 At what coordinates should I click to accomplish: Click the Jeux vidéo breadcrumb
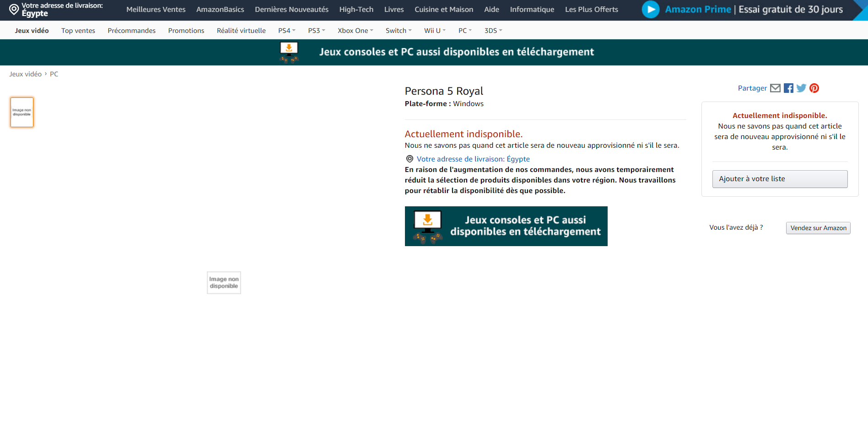tap(26, 74)
